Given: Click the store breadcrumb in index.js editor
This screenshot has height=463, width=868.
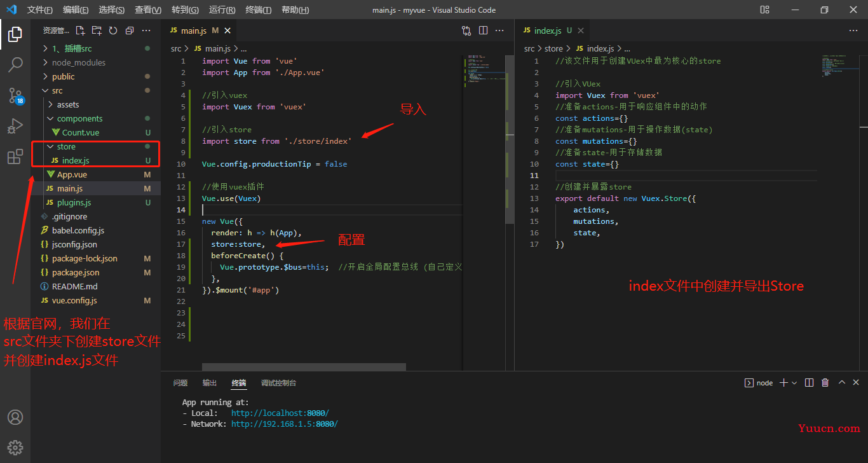Looking at the screenshot, I should pos(553,48).
